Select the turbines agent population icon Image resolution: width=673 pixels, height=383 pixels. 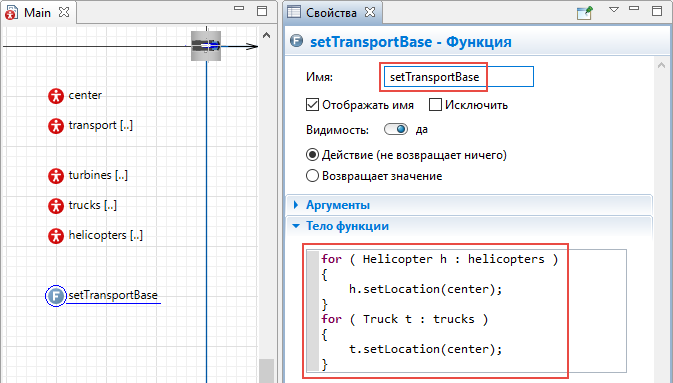pos(56,176)
